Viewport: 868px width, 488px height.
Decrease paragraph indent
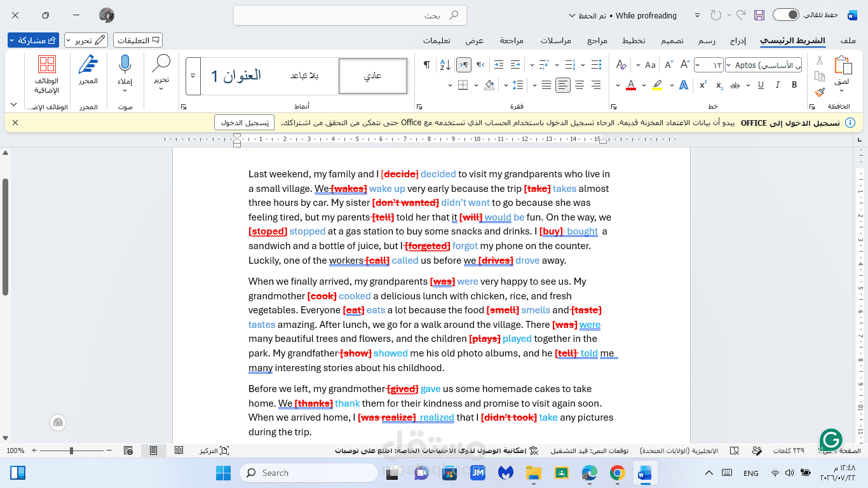(515, 65)
